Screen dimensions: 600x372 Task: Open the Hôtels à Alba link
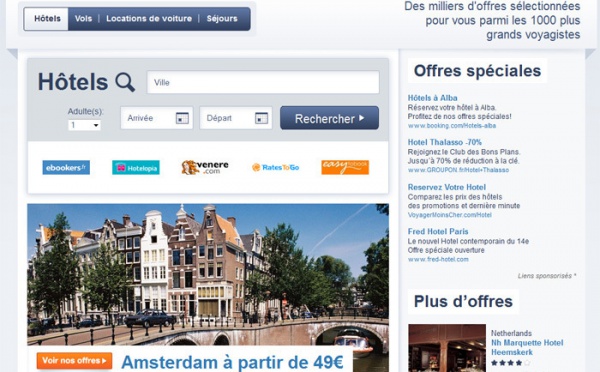pyautogui.click(x=432, y=98)
